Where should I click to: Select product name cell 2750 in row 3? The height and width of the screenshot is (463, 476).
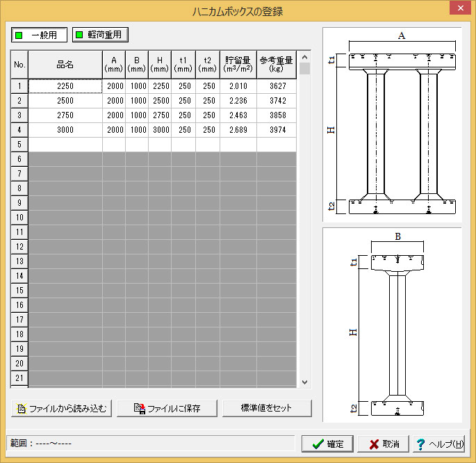click(65, 115)
